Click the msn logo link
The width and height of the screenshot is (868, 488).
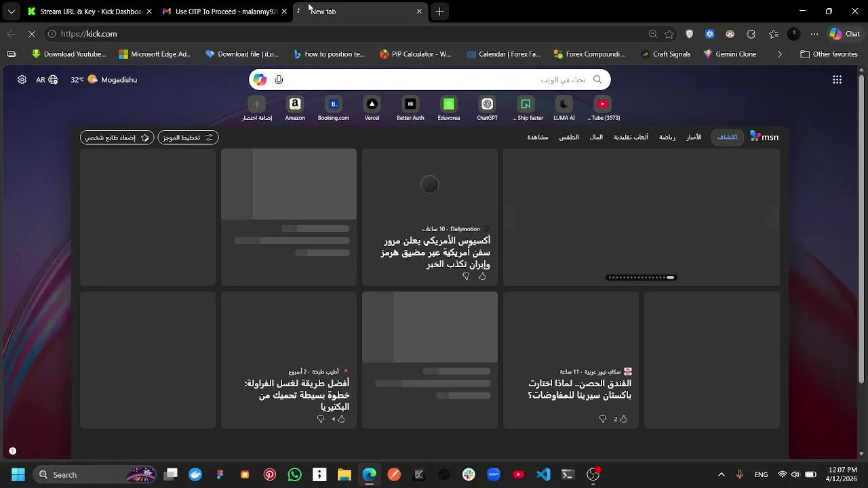click(764, 137)
